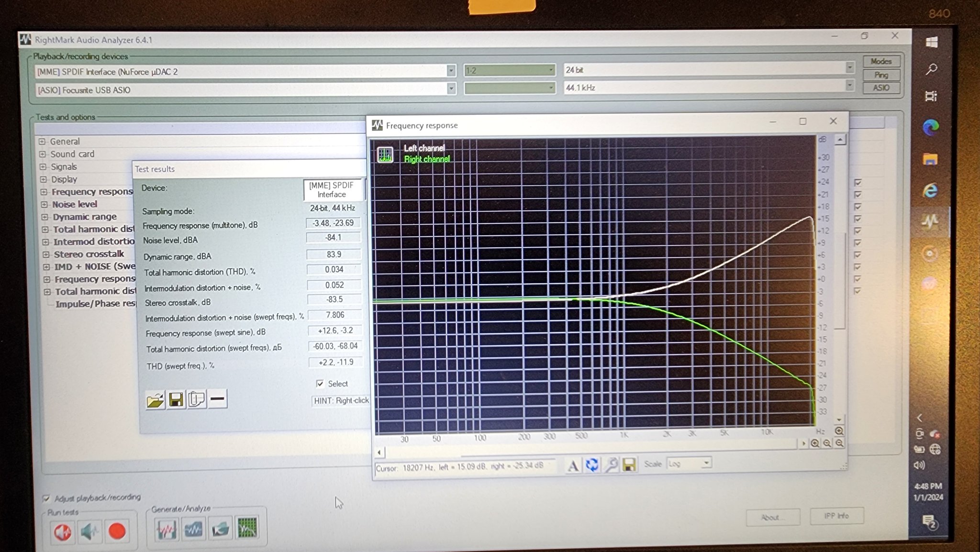Click the middle horizontal zoom-out magnifier
The width and height of the screenshot is (980, 552).
click(x=827, y=443)
